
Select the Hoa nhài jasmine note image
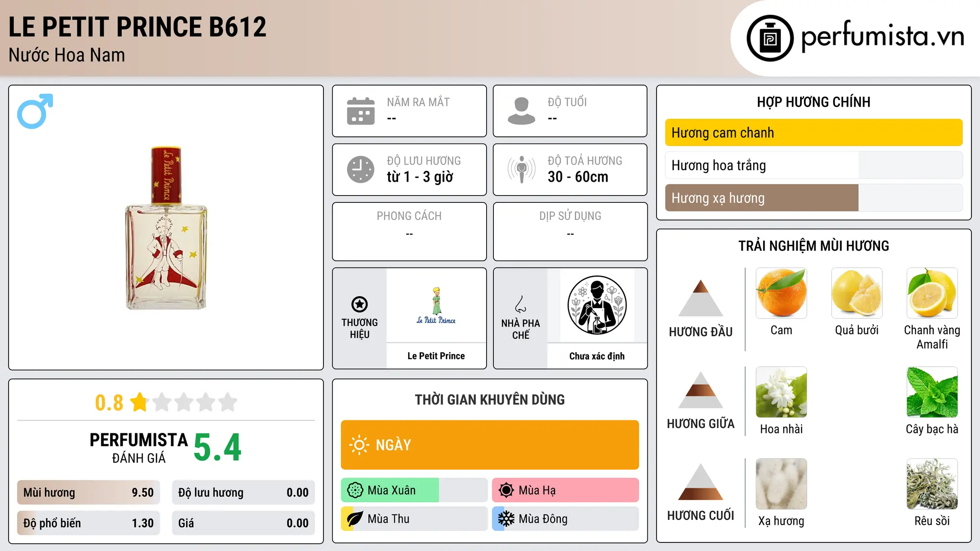(781, 392)
